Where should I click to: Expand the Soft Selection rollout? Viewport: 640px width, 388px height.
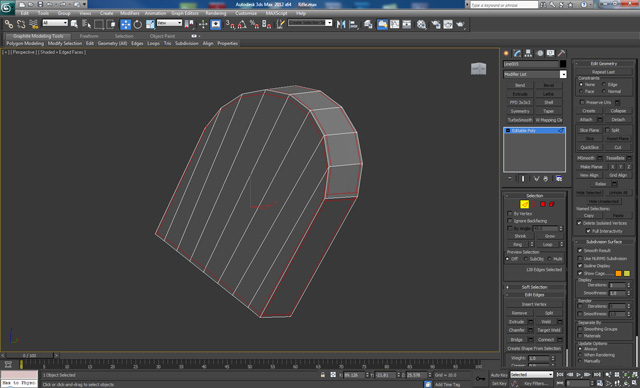pos(534,287)
